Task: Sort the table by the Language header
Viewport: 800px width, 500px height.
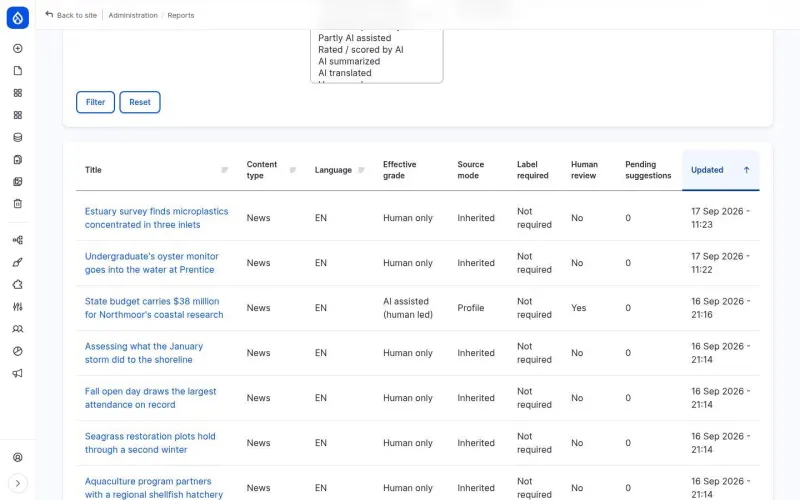Action: (333, 170)
